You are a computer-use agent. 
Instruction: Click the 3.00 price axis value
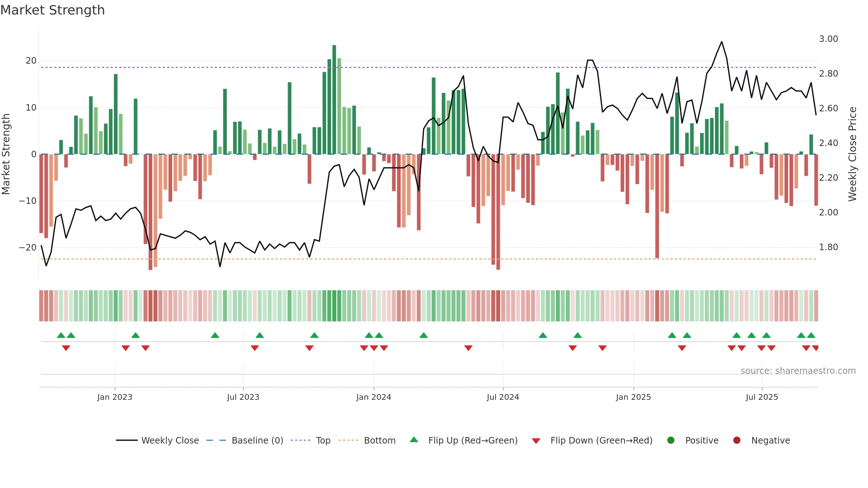(x=829, y=39)
